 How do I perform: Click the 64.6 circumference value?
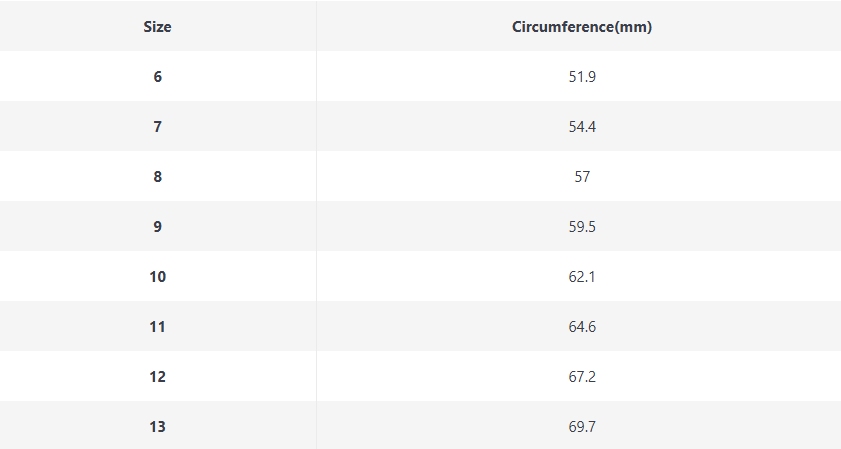coord(581,327)
